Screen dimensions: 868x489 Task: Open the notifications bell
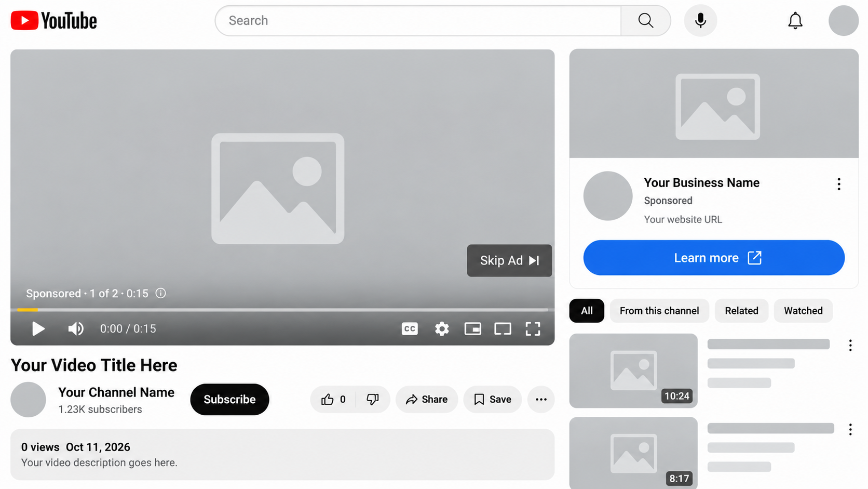pyautogui.click(x=795, y=21)
